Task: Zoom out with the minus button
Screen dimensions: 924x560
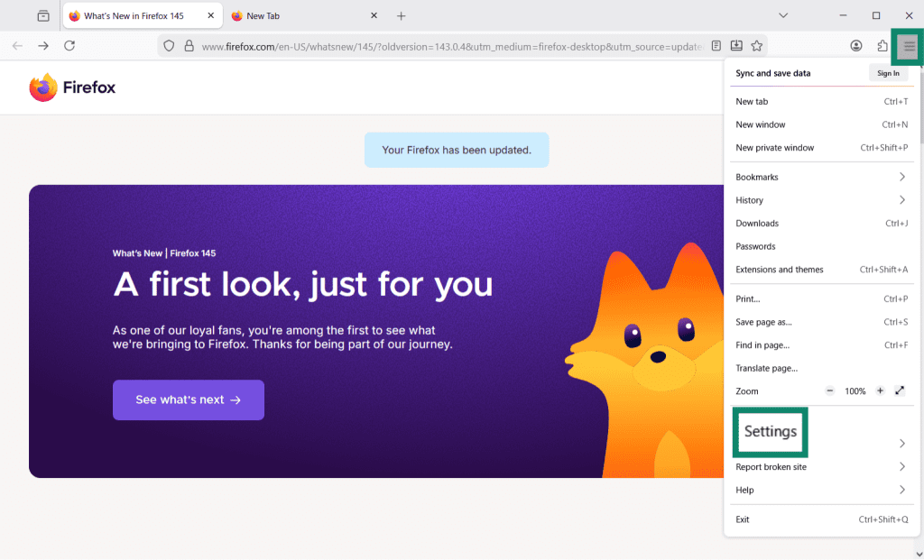Action: pyautogui.click(x=830, y=391)
